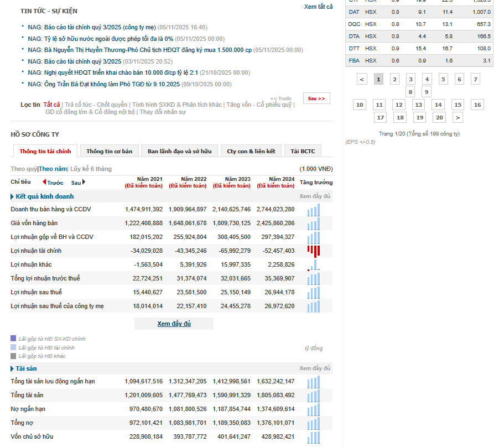This screenshot has width=504, height=447.
Task: Open news about Ông Trần Bá Đạt
Action: (x=103, y=84)
